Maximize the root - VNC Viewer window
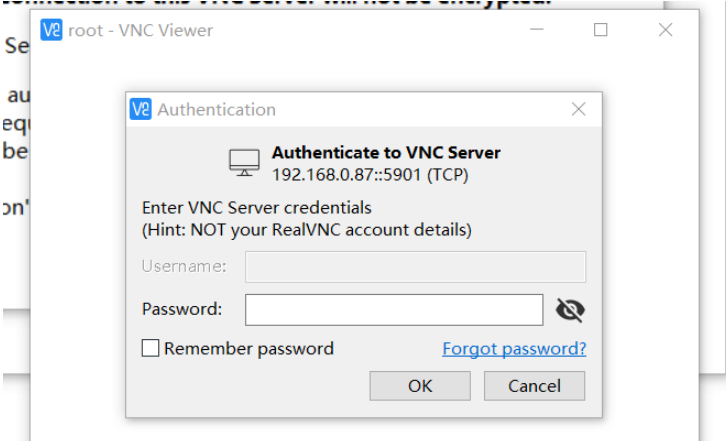This screenshot has width=726, height=441. [x=601, y=30]
